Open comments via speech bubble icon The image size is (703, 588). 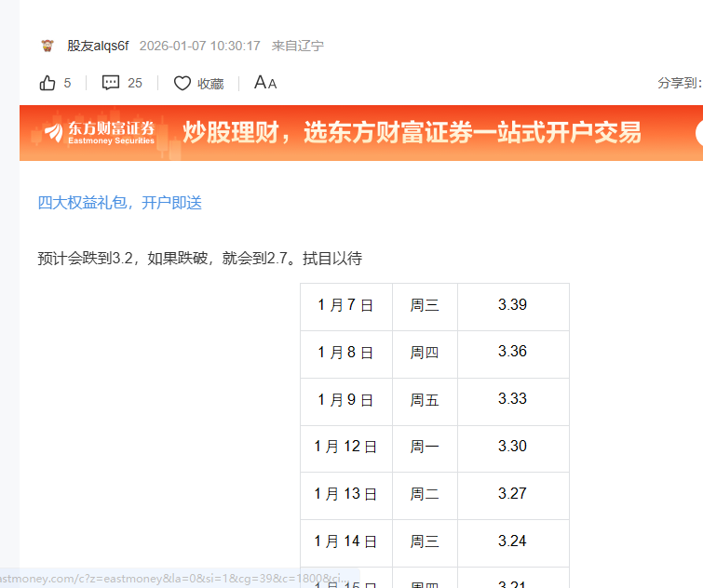[110, 83]
